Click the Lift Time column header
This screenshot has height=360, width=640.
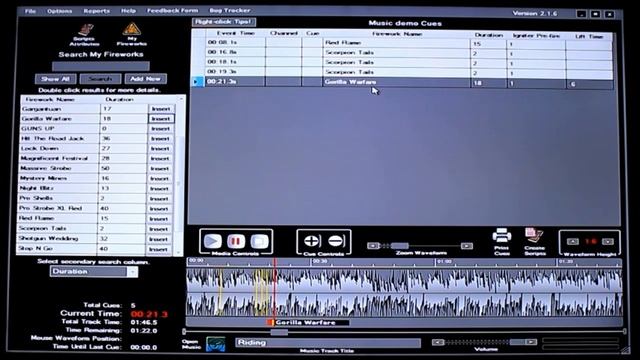point(589,36)
